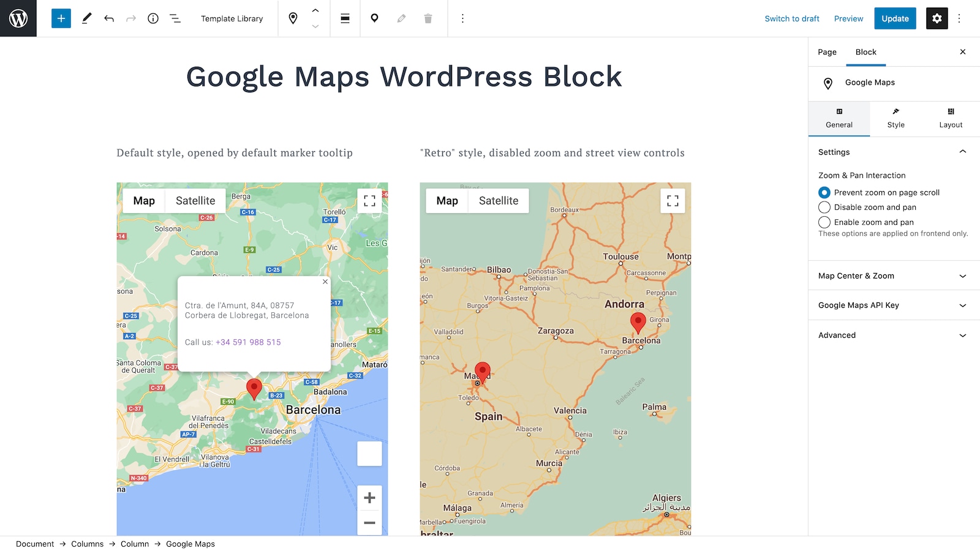Change block alignment in the toolbar
This screenshot has width=980, height=551.
pyautogui.click(x=345, y=18)
